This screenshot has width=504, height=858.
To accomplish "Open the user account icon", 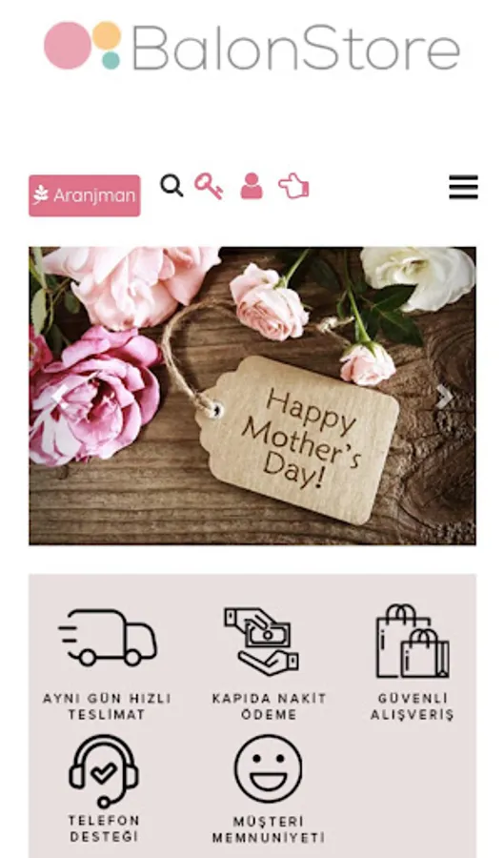I will click(x=252, y=186).
